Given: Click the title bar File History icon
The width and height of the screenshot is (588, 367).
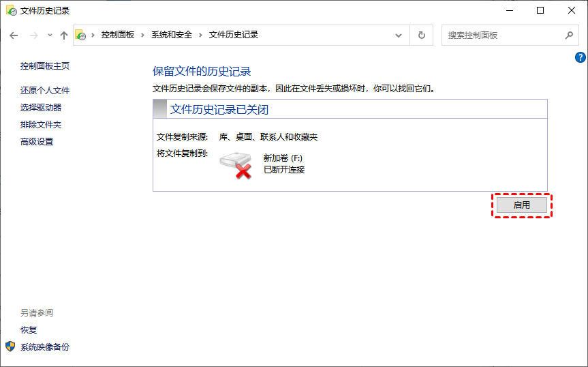Looking at the screenshot, I should click(12, 10).
